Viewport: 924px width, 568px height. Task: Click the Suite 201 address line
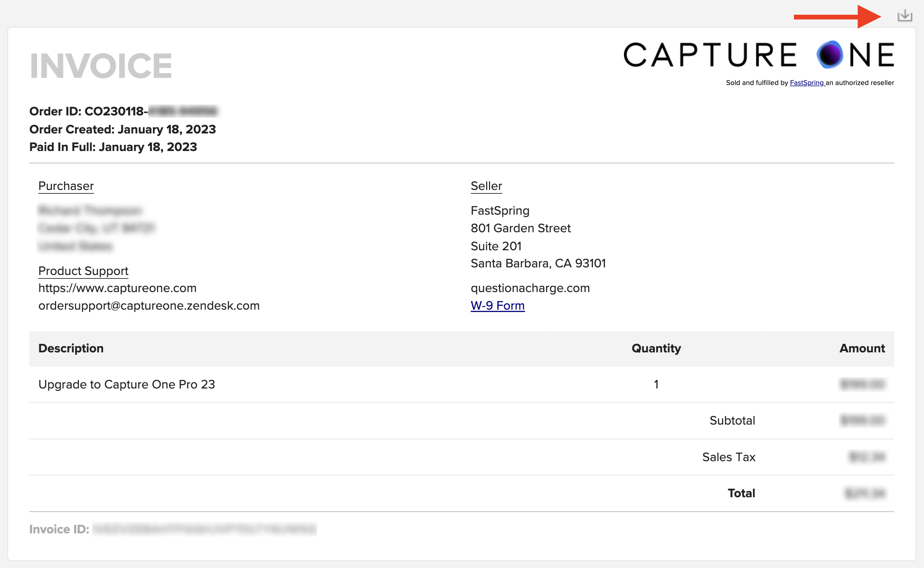(x=496, y=246)
